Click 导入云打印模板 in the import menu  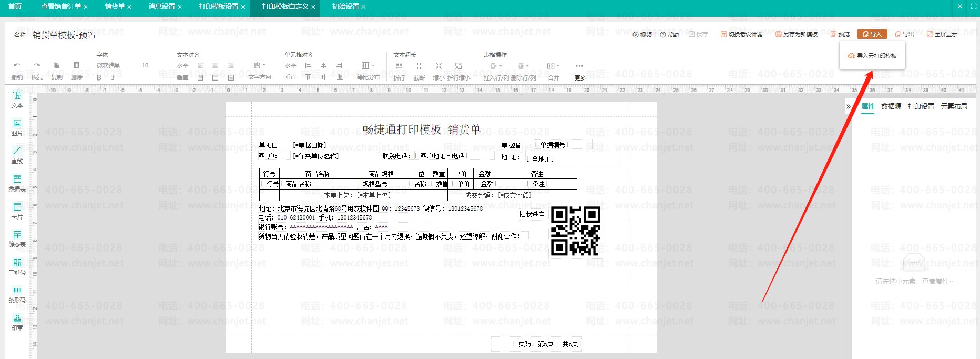click(x=873, y=56)
